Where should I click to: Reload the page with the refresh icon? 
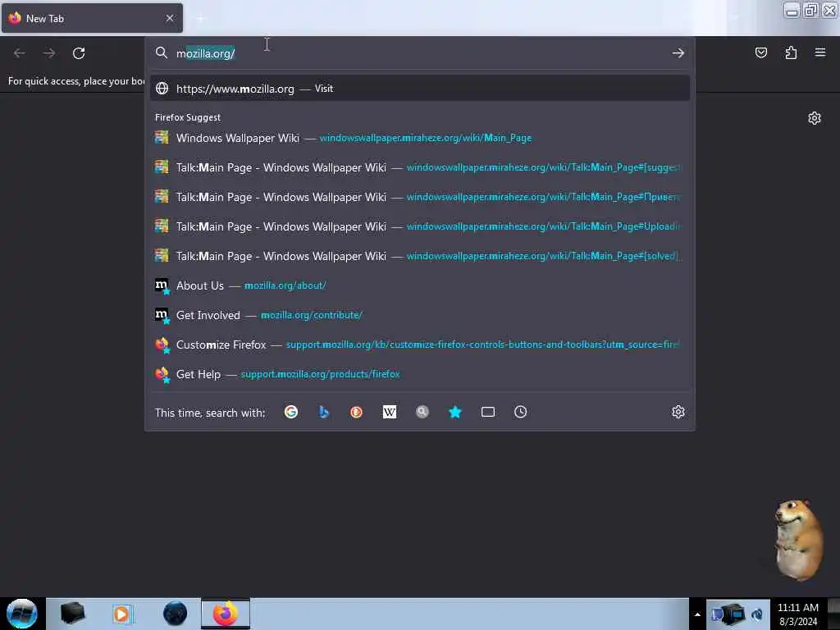79,53
